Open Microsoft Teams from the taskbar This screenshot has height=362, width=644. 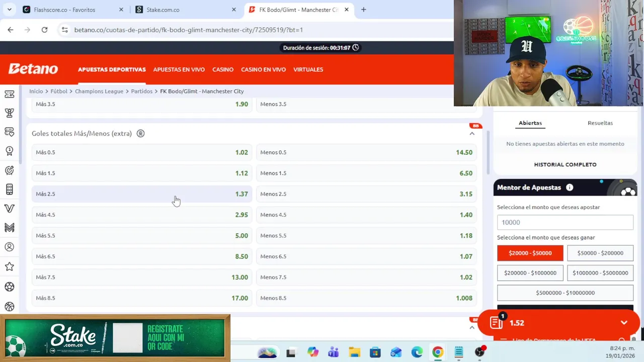click(x=333, y=352)
